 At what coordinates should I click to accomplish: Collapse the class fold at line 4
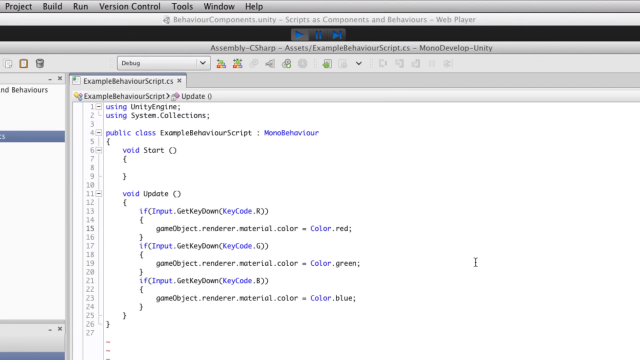[99, 133]
